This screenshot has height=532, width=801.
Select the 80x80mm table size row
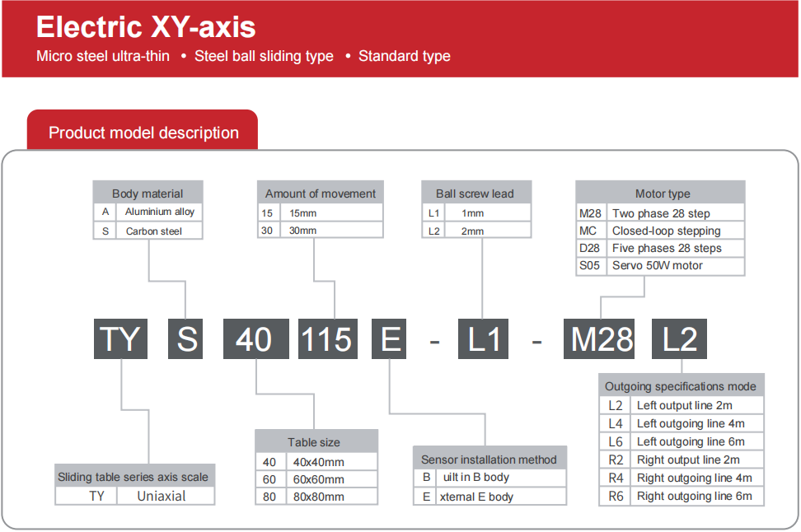click(318, 497)
